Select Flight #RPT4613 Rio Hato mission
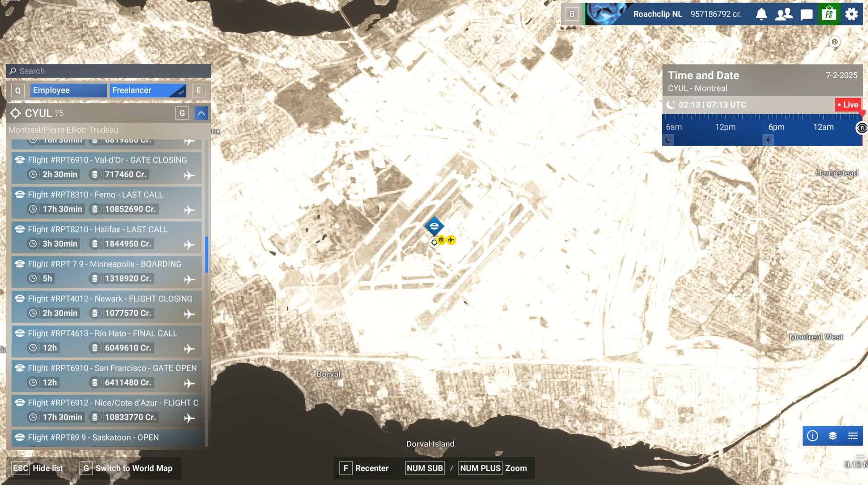This screenshot has height=485, width=868. tap(107, 341)
